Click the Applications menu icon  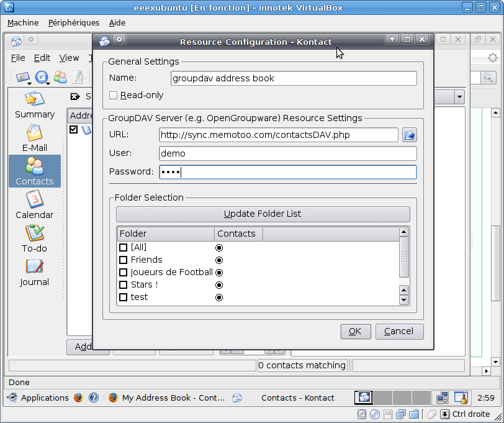[12, 398]
